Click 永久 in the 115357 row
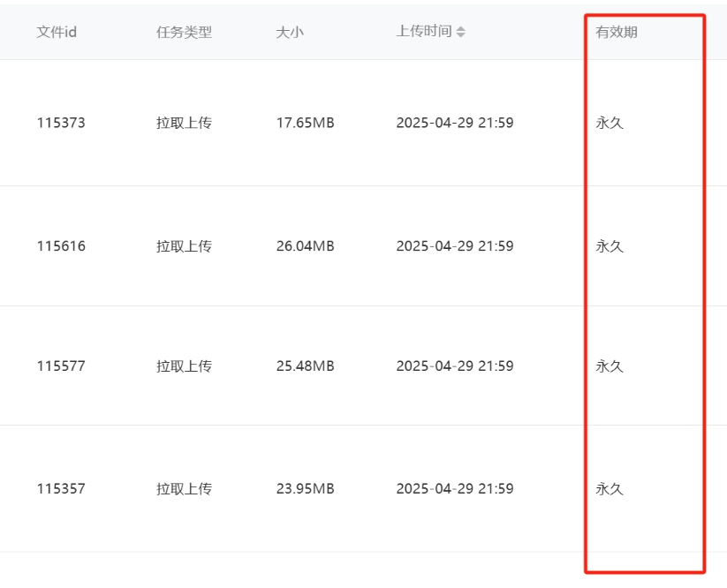This screenshot has width=727, height=588. click(x=610, y=489)
